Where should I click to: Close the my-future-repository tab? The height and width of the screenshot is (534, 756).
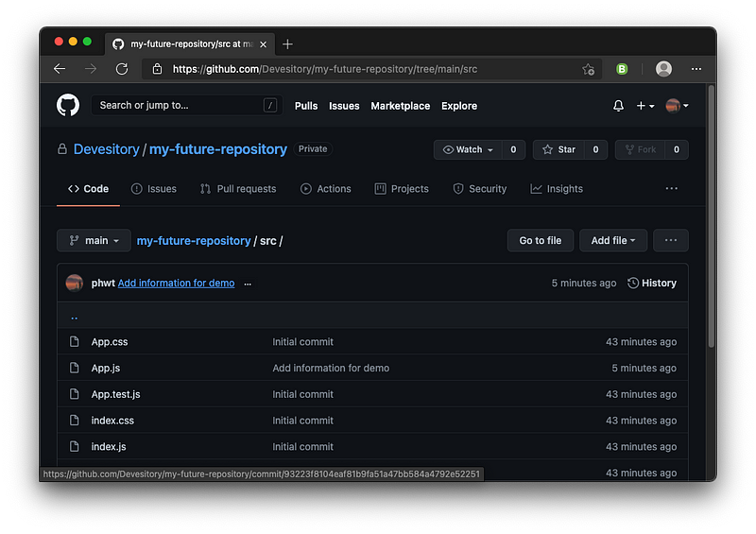[264, 44]
